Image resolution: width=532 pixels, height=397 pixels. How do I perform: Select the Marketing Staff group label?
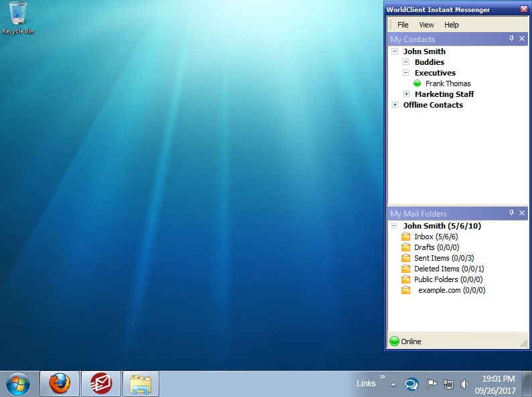[x=444, y=94]
